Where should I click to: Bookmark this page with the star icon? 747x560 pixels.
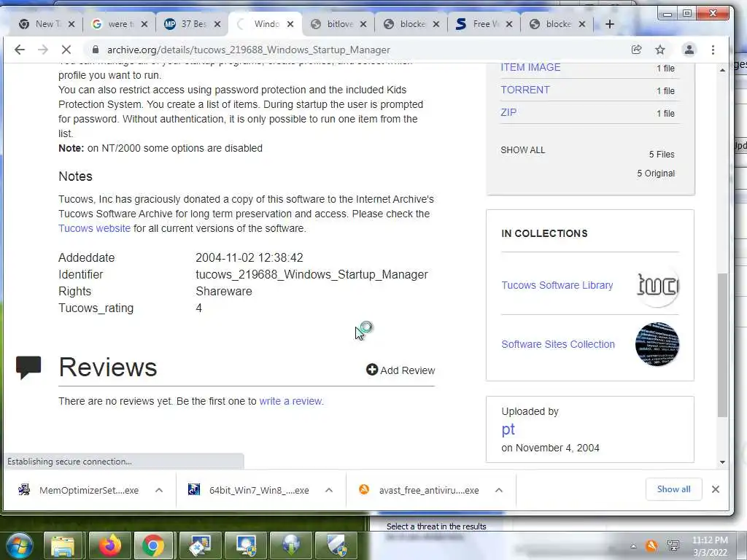pyautogui.click(x=659, y=50)
